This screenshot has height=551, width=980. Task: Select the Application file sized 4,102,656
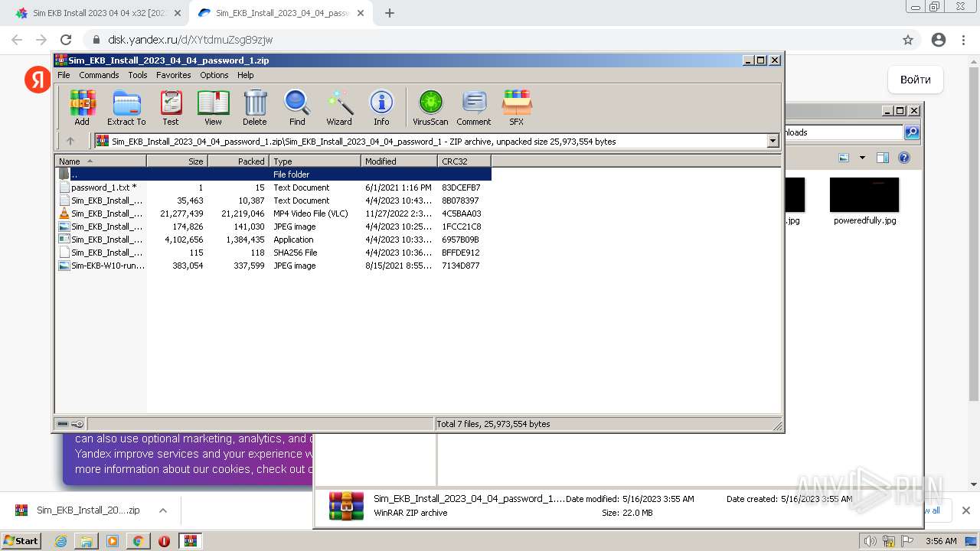[x=273, y=240]
